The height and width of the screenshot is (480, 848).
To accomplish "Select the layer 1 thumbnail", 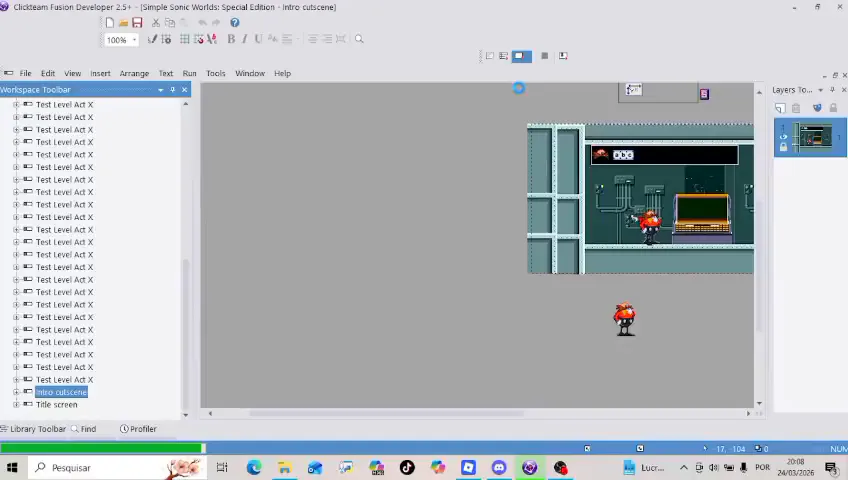I will coord(812,137).
